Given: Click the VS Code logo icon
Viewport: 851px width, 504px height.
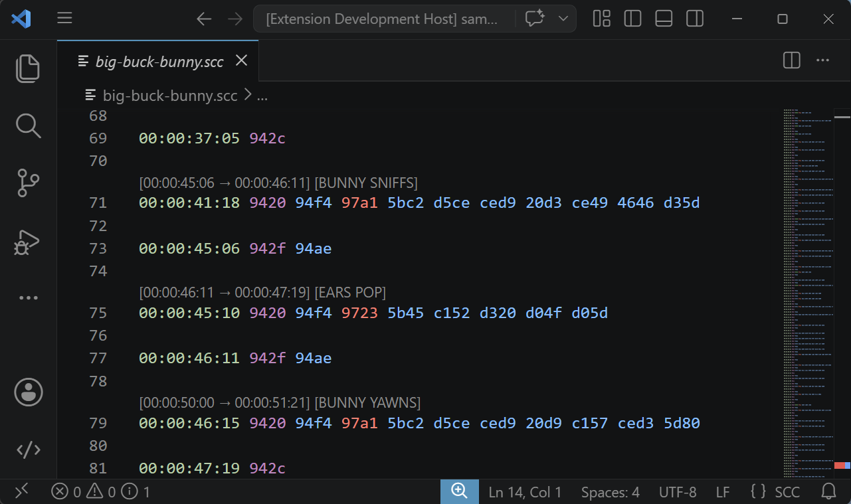Looking at the screenshot, I should [21, 19].
